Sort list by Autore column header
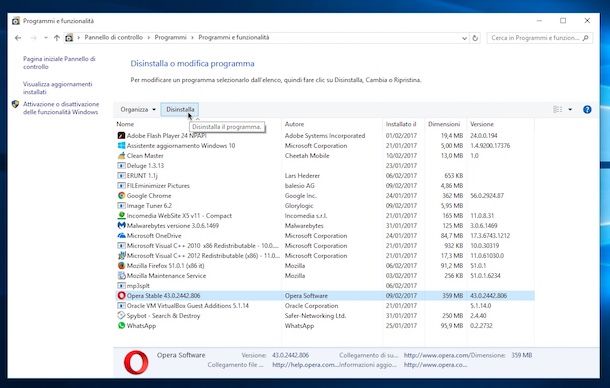The height and width of the screenshot is (388, 610). [x=294, y=124]
